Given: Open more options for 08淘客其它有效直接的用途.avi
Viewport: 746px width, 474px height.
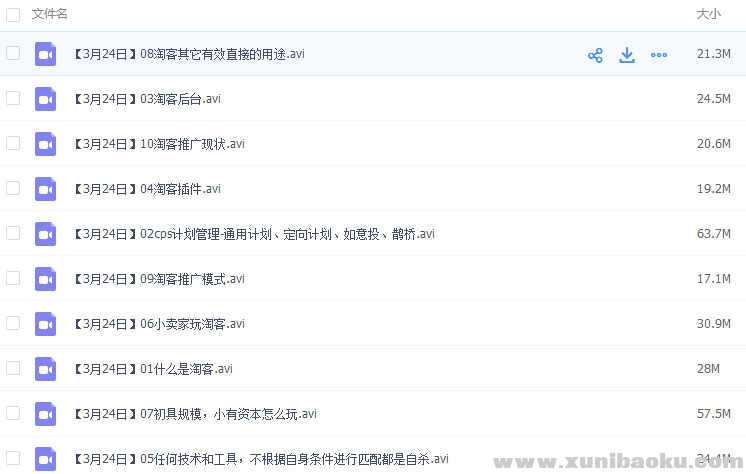Looking at the screenshot, I should [x=659, y=55].
